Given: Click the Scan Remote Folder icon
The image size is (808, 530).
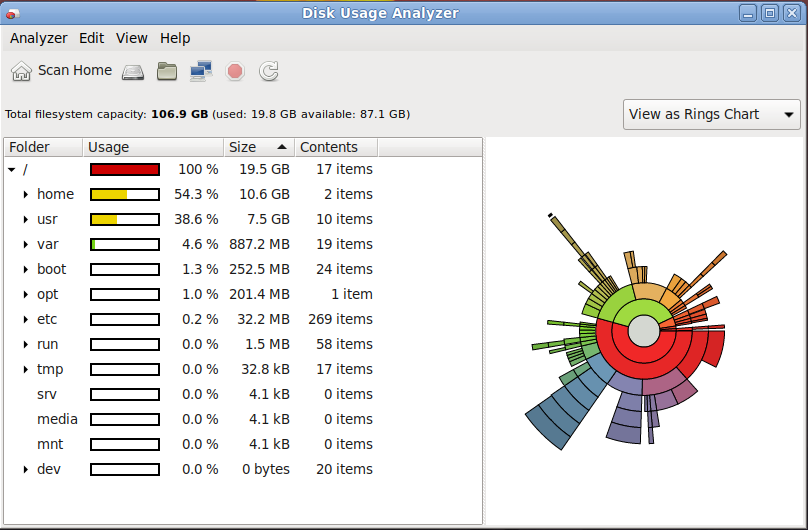Looking at the screenshot, I should (x=201, y=71).
